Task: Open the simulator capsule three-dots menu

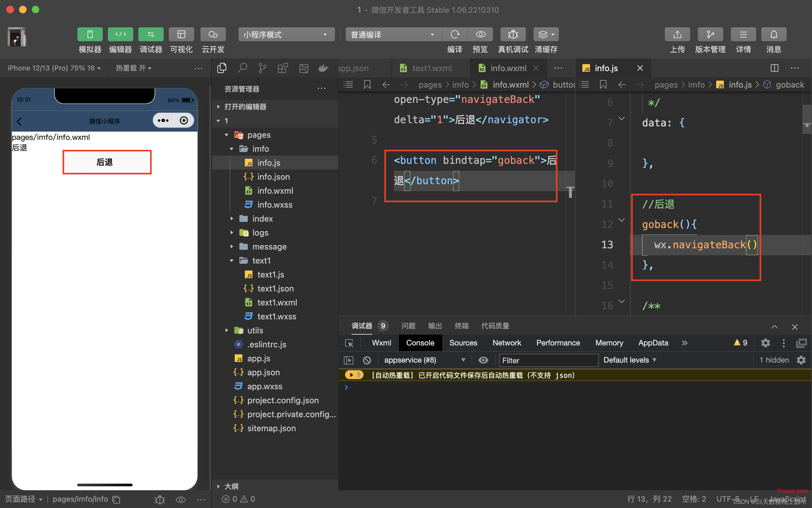Action: (x=163, y=120)
